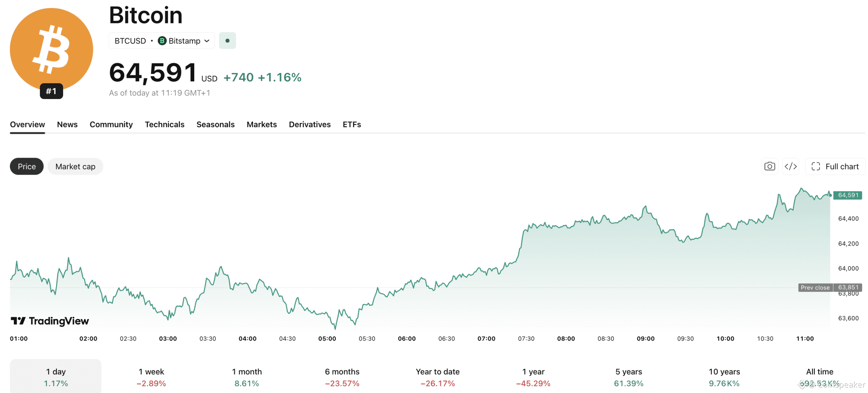The width and height of the screenshot is (868, 393).
Task: Click the Prev close 63,851 marker
Action: (x=830, y=288)
